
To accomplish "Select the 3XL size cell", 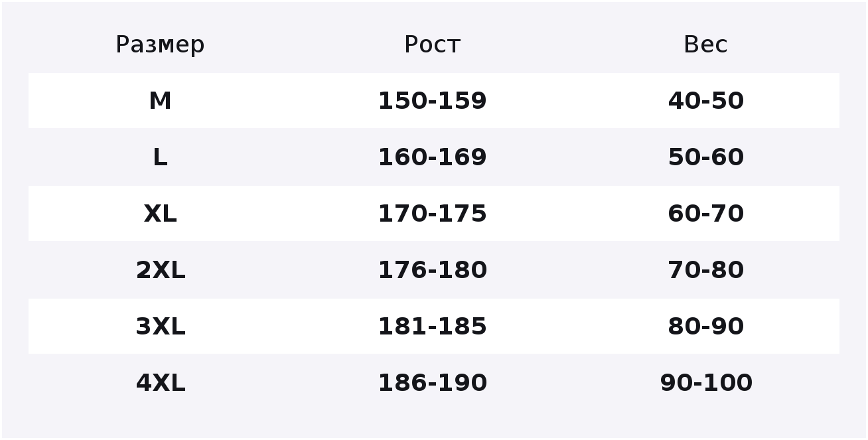I will [160, 327].
